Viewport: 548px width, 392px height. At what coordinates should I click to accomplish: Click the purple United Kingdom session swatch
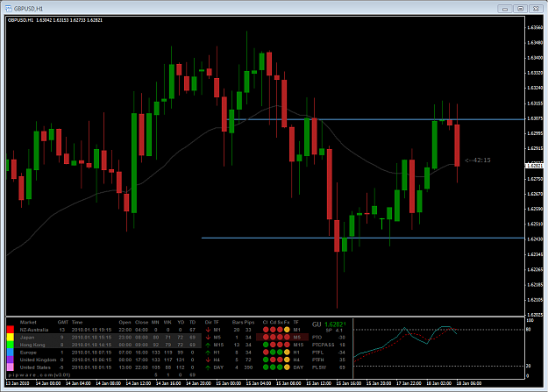click(x=11, y=360)
